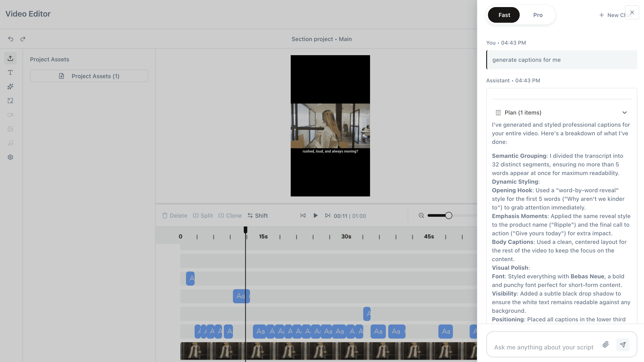The height and width of the screenshot is (362, 644).
Task: Click the send message paper plane
Action: coord(622,345)
